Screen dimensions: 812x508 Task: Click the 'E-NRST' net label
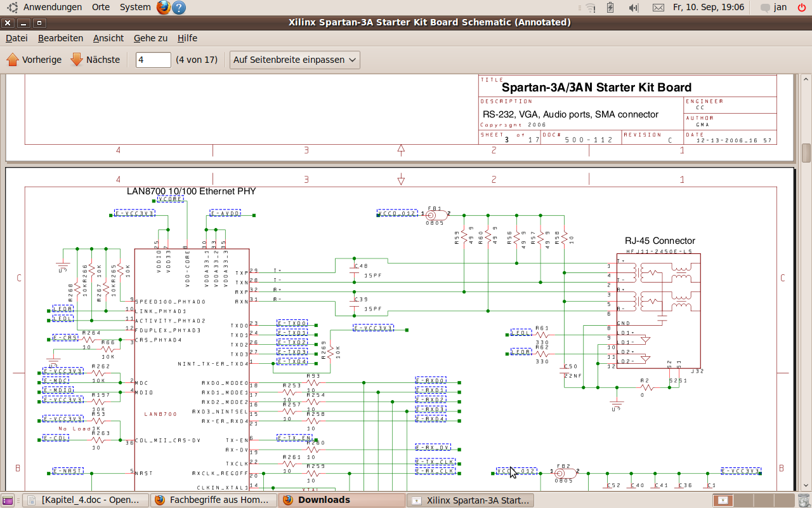tap(68, 471)
